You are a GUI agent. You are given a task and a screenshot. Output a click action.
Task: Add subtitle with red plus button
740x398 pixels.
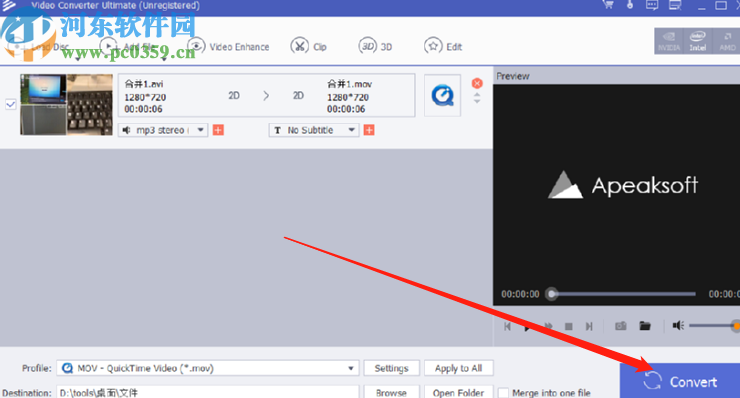point(369,130)
